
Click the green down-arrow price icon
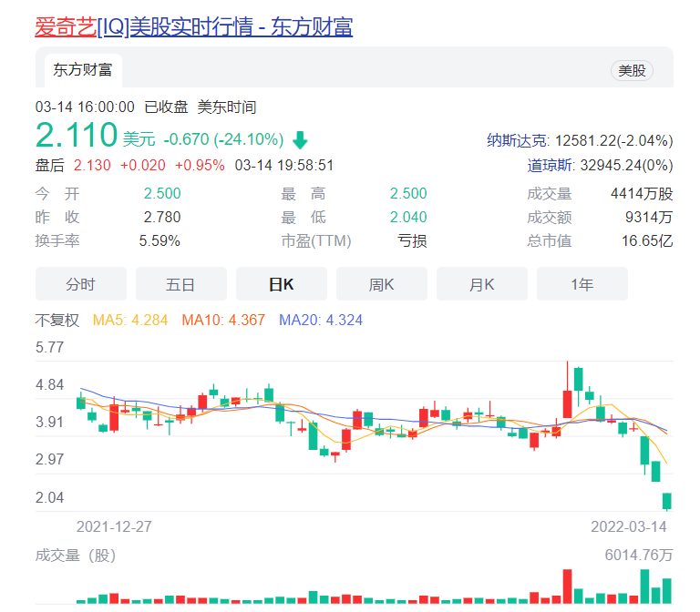[x=300, y=140]
